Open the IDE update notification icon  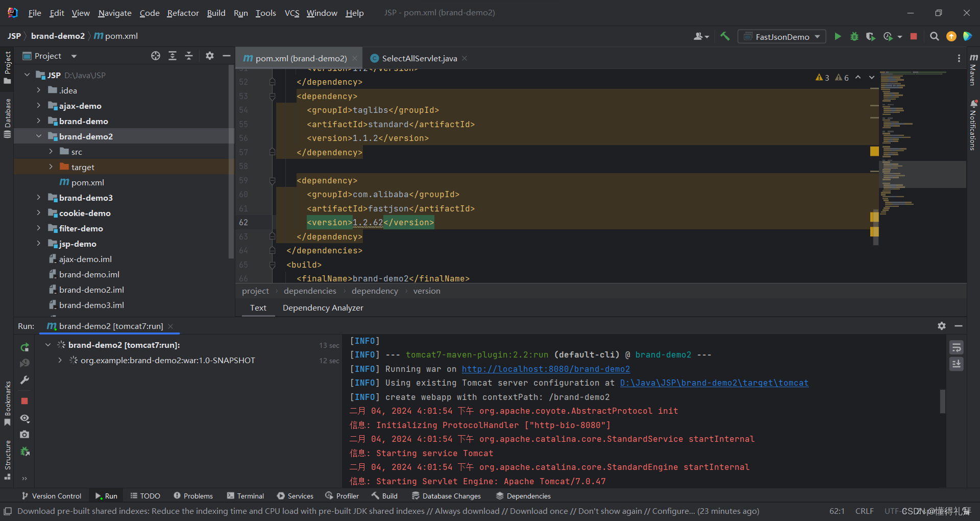coord(951,36)
